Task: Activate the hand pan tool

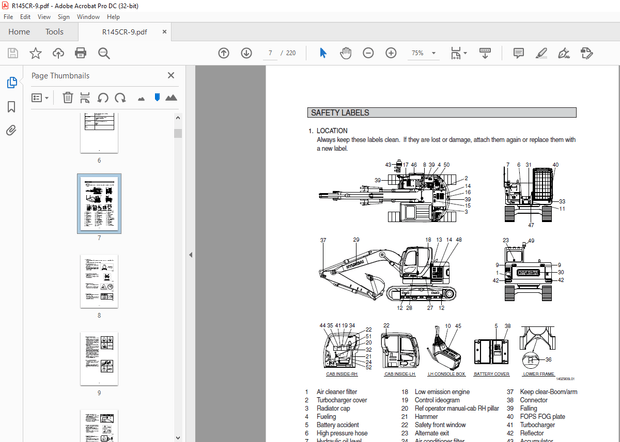Action: [x=346, y=53]
